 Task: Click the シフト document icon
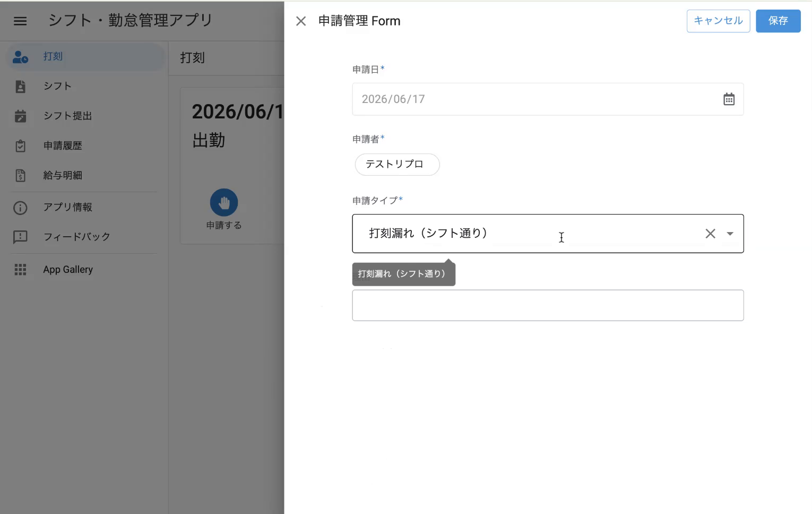coord(20,87)
